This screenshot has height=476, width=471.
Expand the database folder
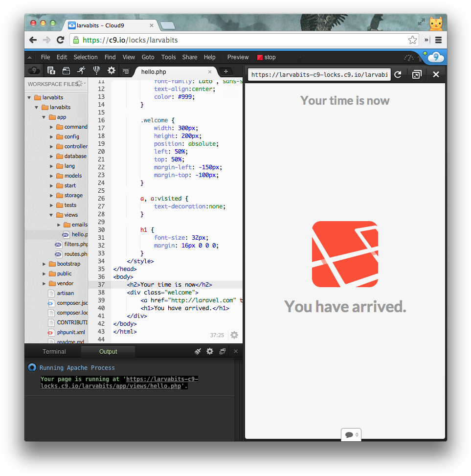(51, 157)
